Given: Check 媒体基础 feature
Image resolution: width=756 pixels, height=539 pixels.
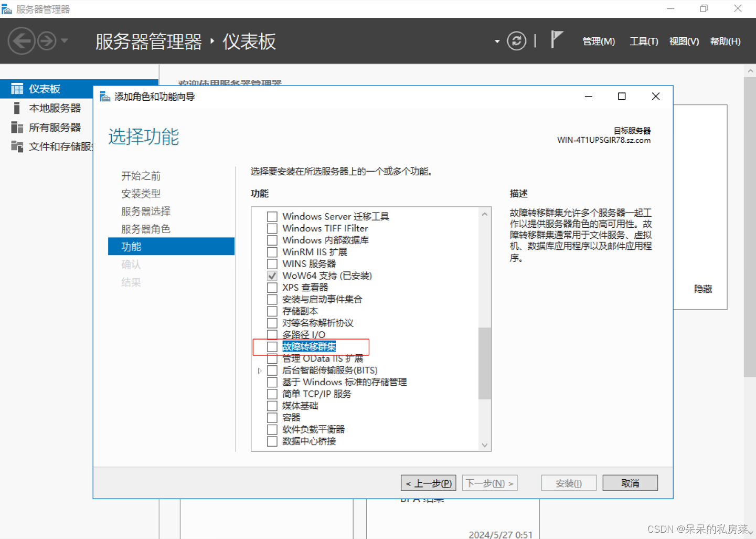Looking at the screenshot, I should (x=272, y=406).
